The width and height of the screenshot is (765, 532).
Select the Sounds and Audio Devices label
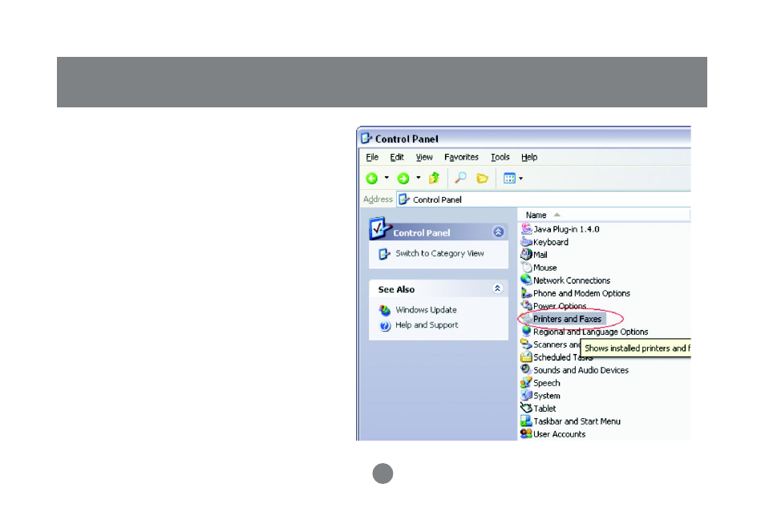pos(581,370)
